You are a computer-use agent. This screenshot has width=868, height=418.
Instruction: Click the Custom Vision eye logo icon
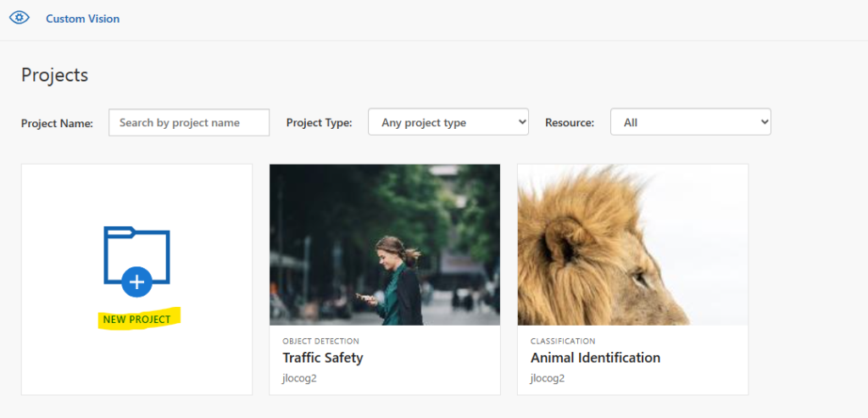(x=19, y=18)
